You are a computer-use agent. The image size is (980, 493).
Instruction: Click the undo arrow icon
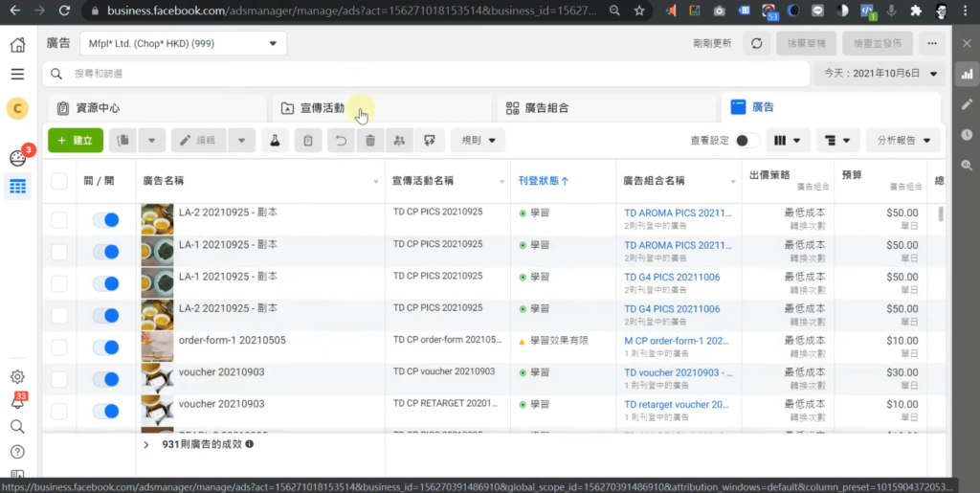pyautogui.click(x=339, y=141)
